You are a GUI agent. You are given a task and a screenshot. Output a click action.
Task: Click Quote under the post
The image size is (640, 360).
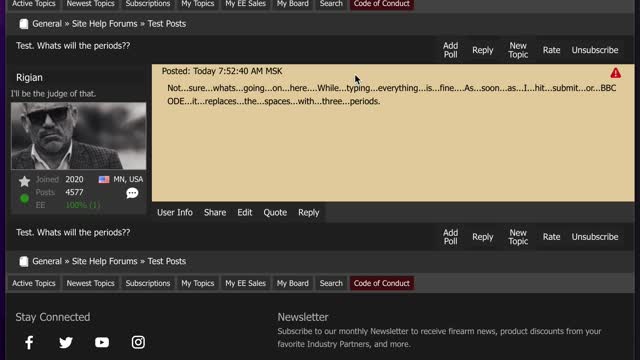275,213
